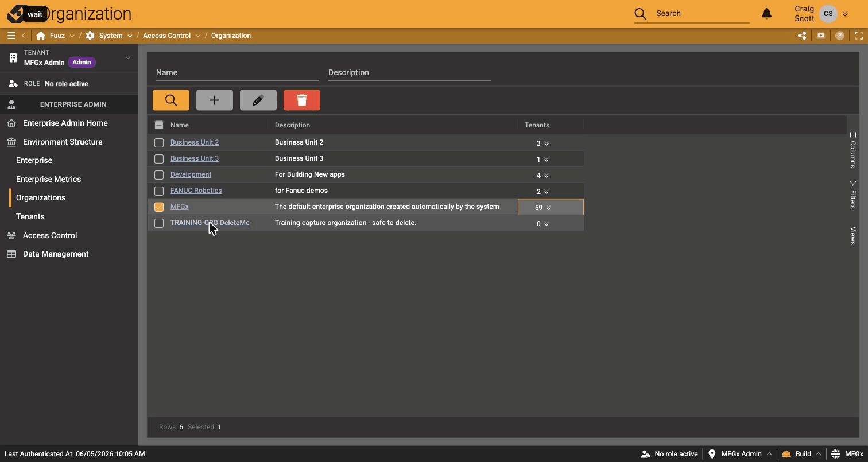Screen dimensions: 868x462
Task: Open the Fuuz breadcrumb dropdown arrow
Action: point(72,36)
